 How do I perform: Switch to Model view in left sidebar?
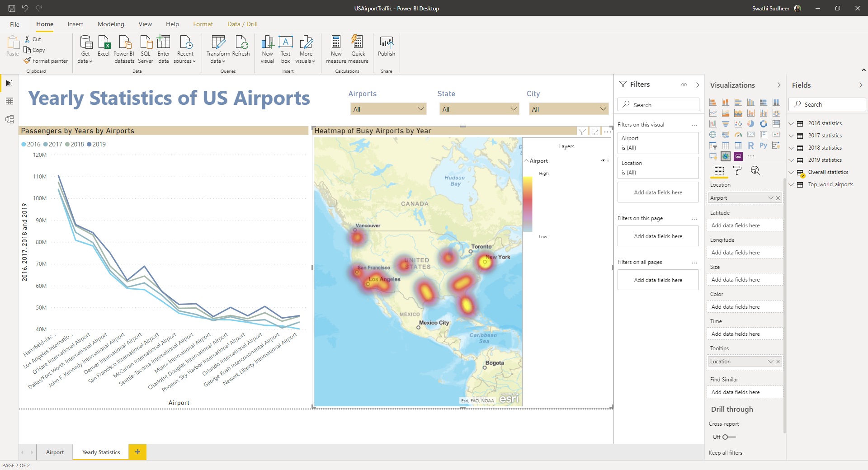(x=9, y=119)
